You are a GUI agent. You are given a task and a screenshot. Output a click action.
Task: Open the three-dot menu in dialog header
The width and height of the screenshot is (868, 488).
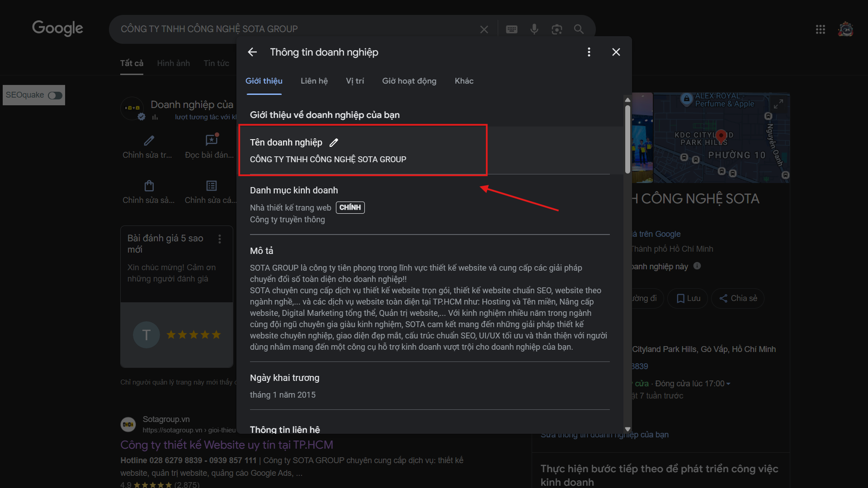pos(589,52)
